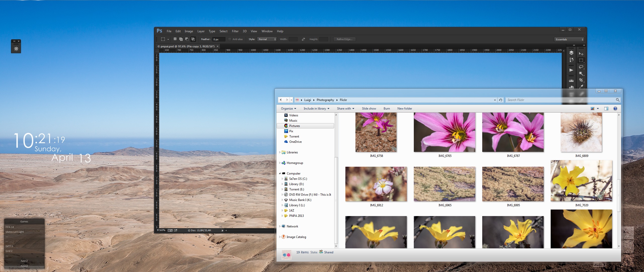Enable the Anti-alias checkbox
Image resolution: width=644 pixels, height=272 pixels.
(229, 39)
